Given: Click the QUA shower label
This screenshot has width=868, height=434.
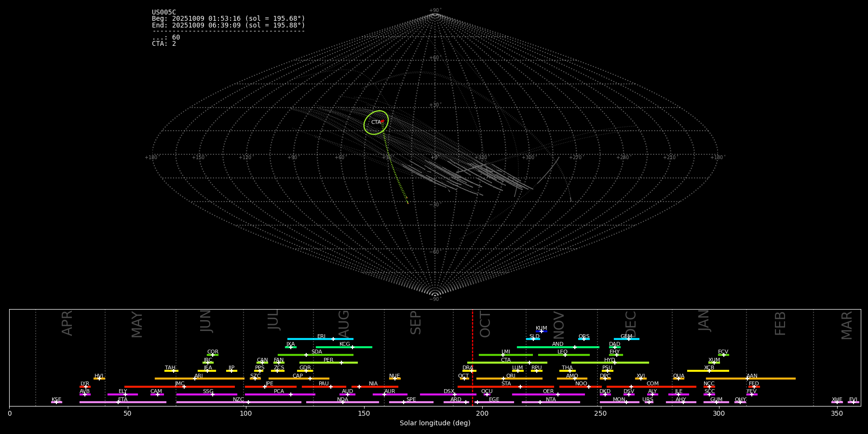Looking at the screenshot, I should [x=678, y=376].
